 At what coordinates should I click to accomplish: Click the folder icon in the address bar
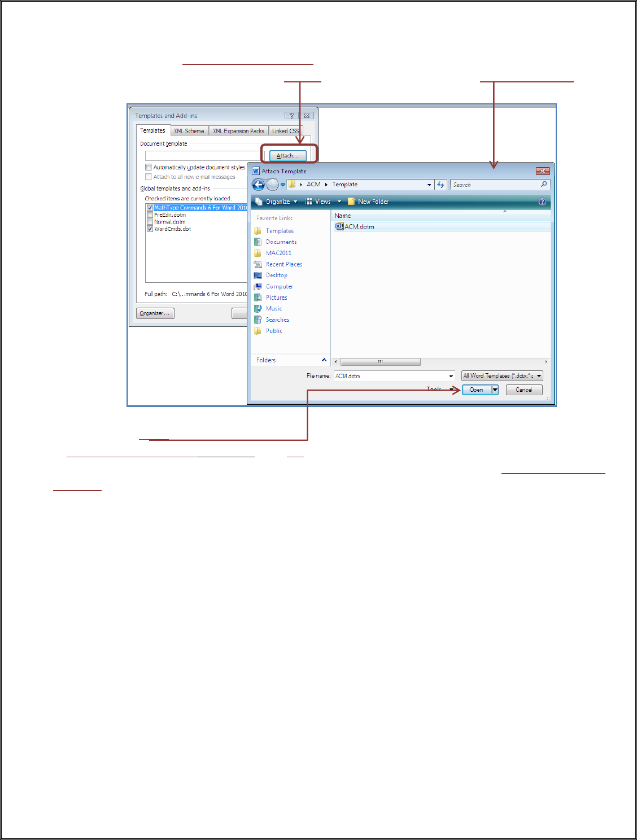292,184
